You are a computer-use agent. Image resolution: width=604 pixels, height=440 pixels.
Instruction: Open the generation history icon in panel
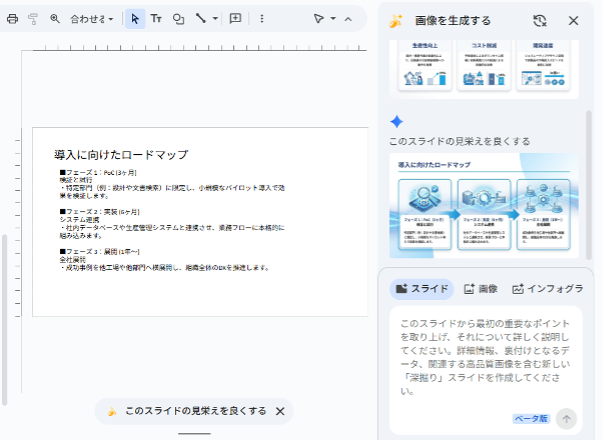pos(540,20)
